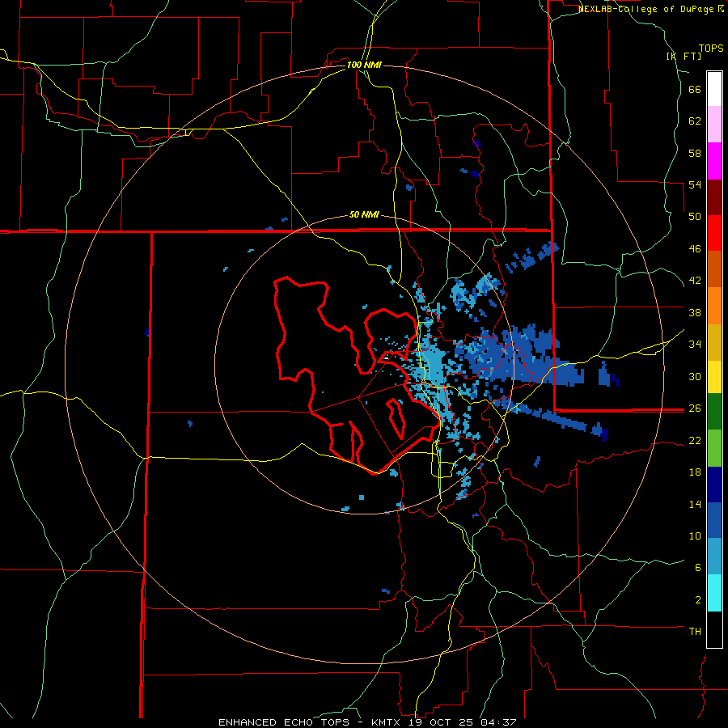
Task: Click the white color swatch in legend
Action: point(714,89)
